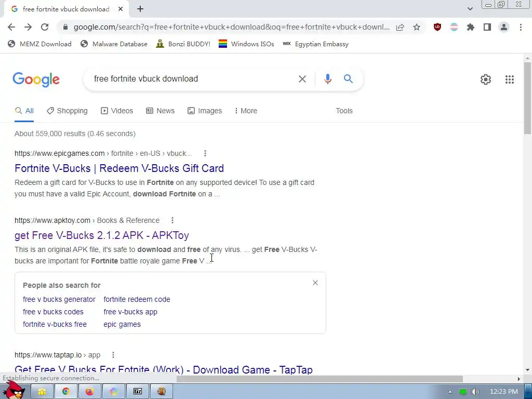Select the All results tab
Viewport: 532px width, 399px height.
pyautogui.click(x=24, y=111)
